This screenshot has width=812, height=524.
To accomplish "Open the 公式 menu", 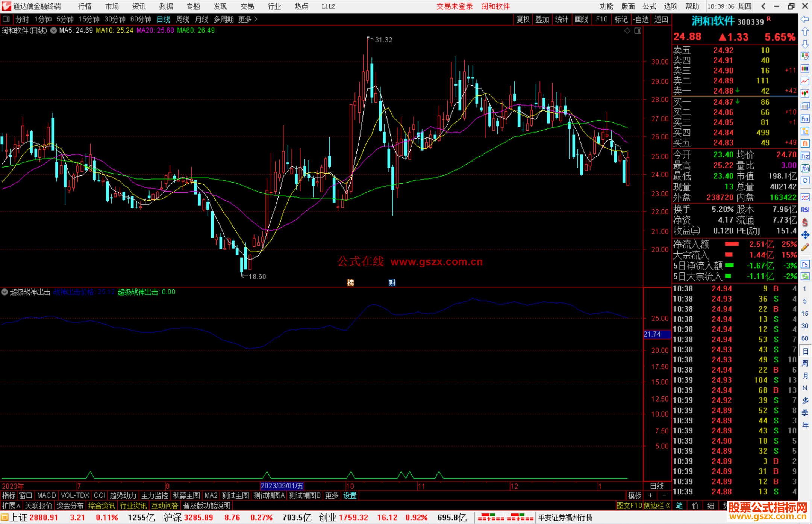I will coord(649,6).
